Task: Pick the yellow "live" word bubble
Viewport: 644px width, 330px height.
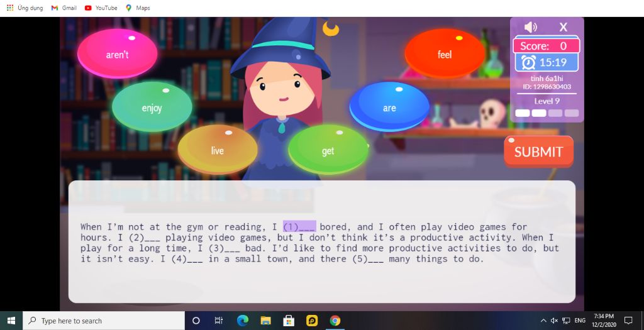Action: pyautogui.click(x=217, y=150)
